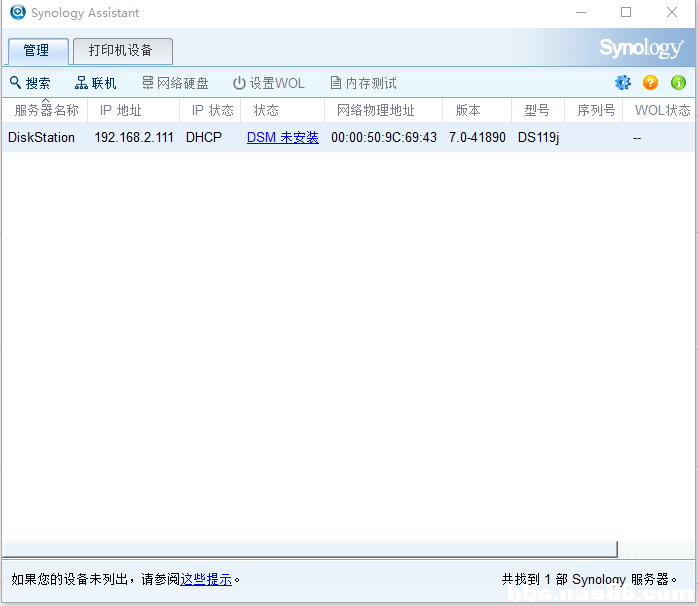Viewport: 698px width, 606px height.
Task: Select the DiskStation server name cell
Action: 41,137
